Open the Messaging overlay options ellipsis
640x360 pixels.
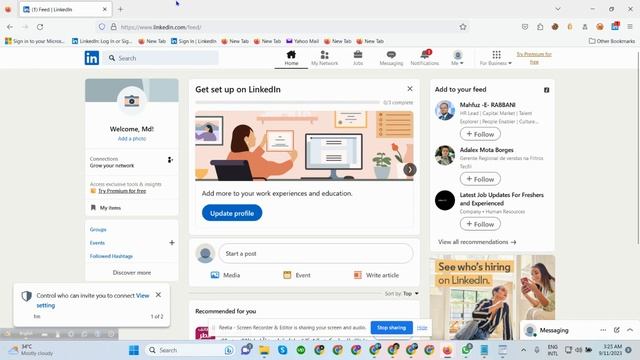pos(603,330)
